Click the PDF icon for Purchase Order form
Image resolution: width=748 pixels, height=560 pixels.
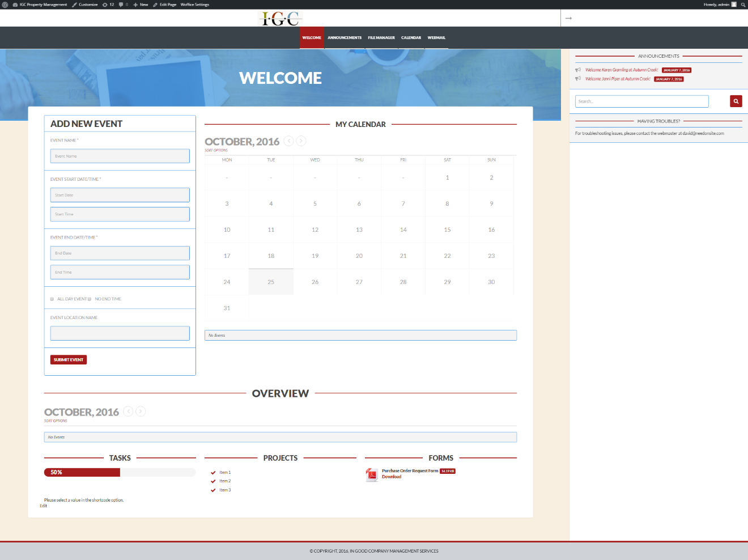[372, 474]
